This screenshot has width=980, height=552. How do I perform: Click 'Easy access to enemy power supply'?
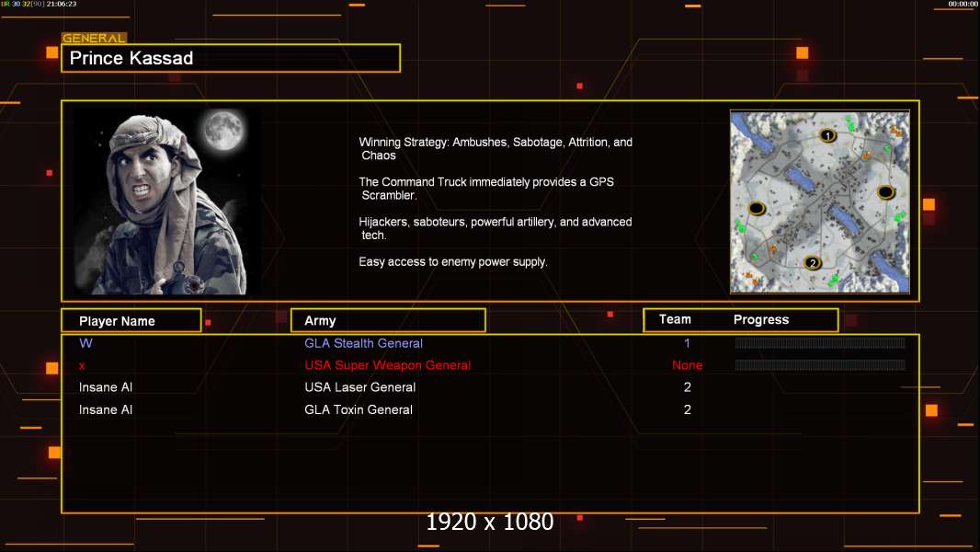[x=452, y=262]
